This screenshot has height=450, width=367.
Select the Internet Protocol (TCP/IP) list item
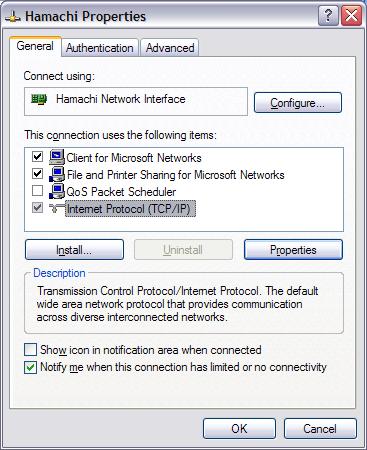(130, 209)
